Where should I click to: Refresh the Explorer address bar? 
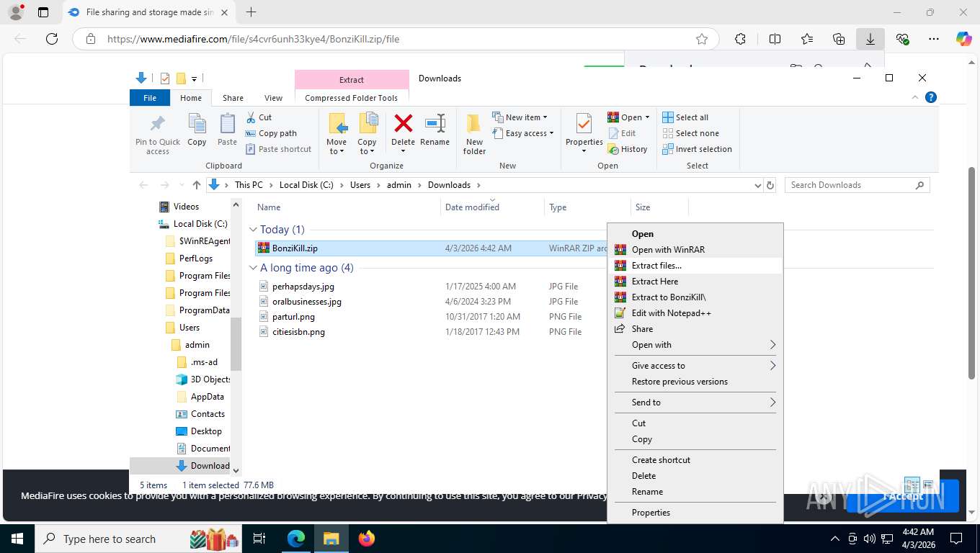click(x=770, y=185)
